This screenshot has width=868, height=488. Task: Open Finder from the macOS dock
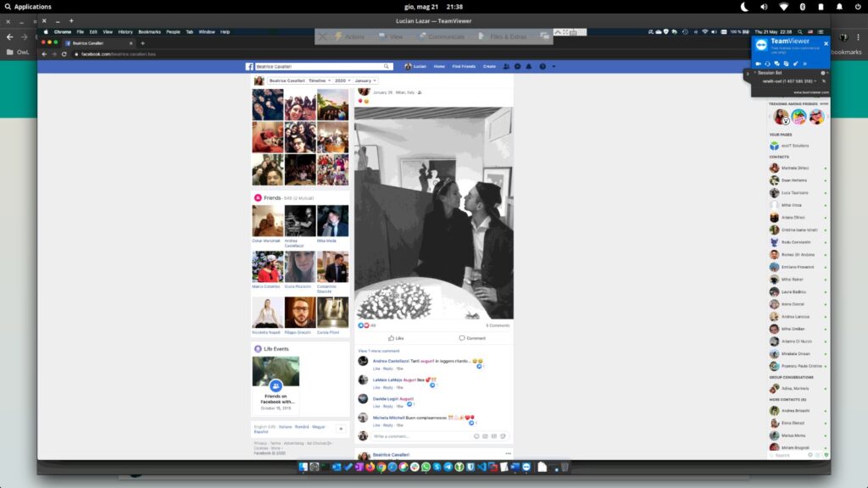tap(303, 467)
